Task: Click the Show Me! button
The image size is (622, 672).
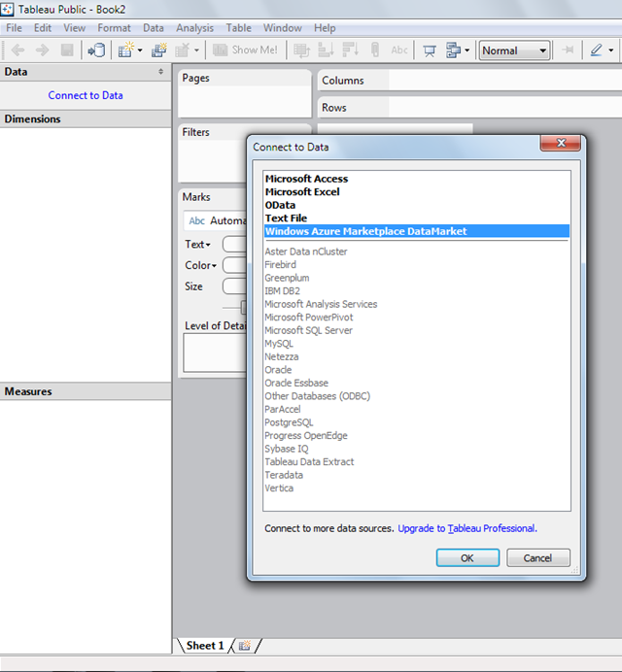Action: [245, 50]
